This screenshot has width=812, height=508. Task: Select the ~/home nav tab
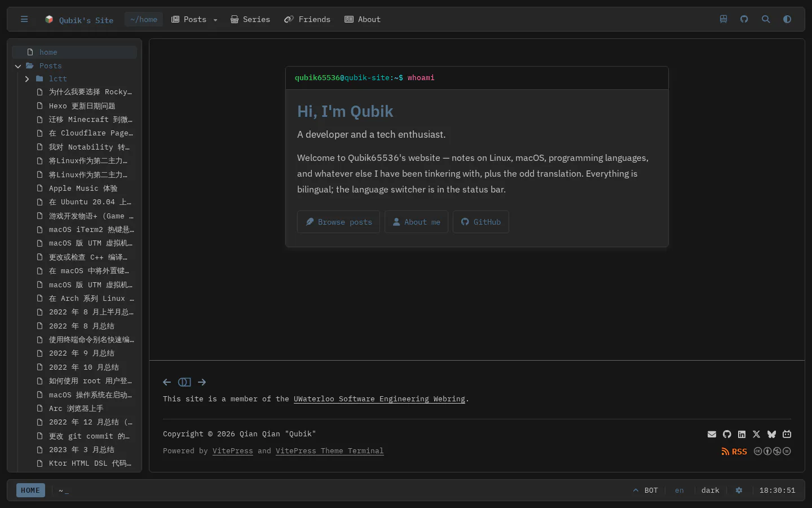point(144,19)
